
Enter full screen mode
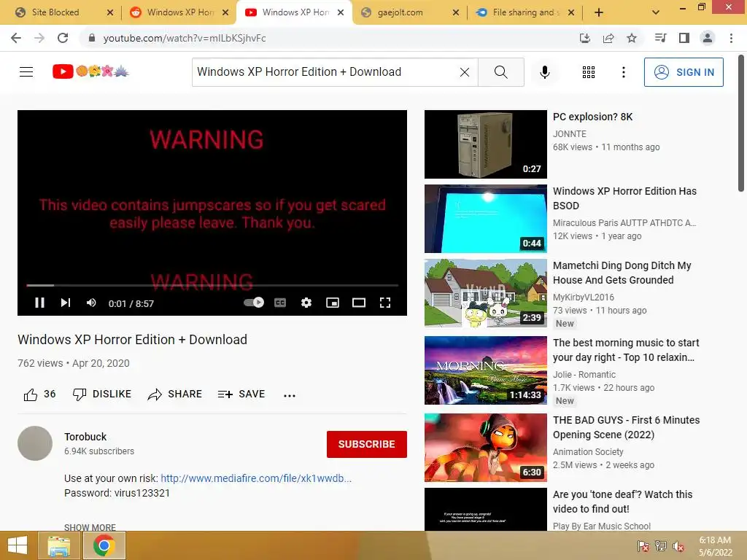(x=385, y=303)
